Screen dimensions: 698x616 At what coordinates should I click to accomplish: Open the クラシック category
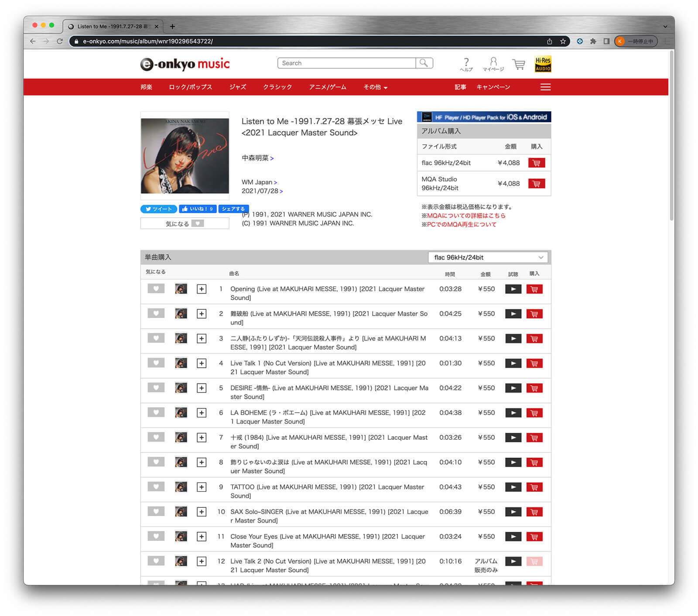pos(277,87)
